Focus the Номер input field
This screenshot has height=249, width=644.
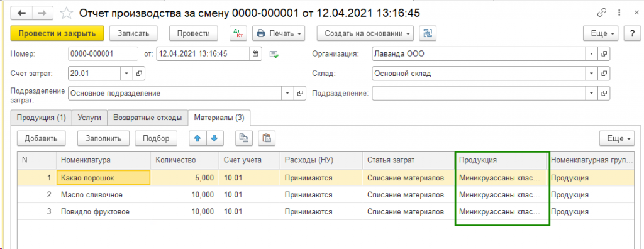103,53
